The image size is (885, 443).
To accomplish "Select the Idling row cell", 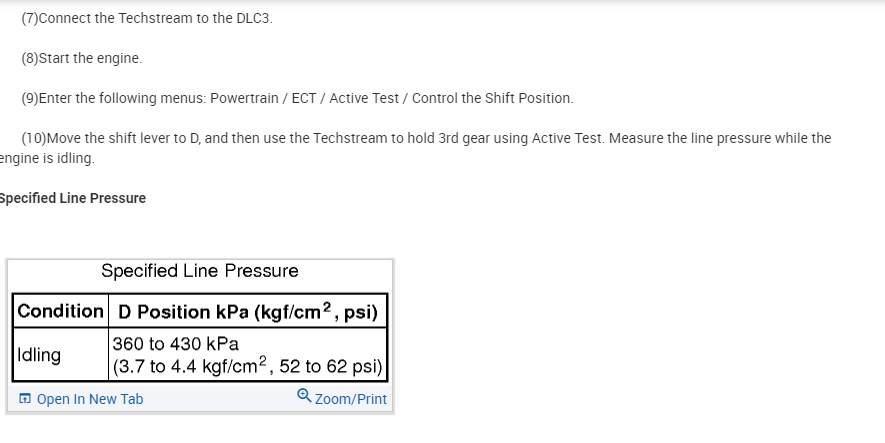I will coord(40,355).
